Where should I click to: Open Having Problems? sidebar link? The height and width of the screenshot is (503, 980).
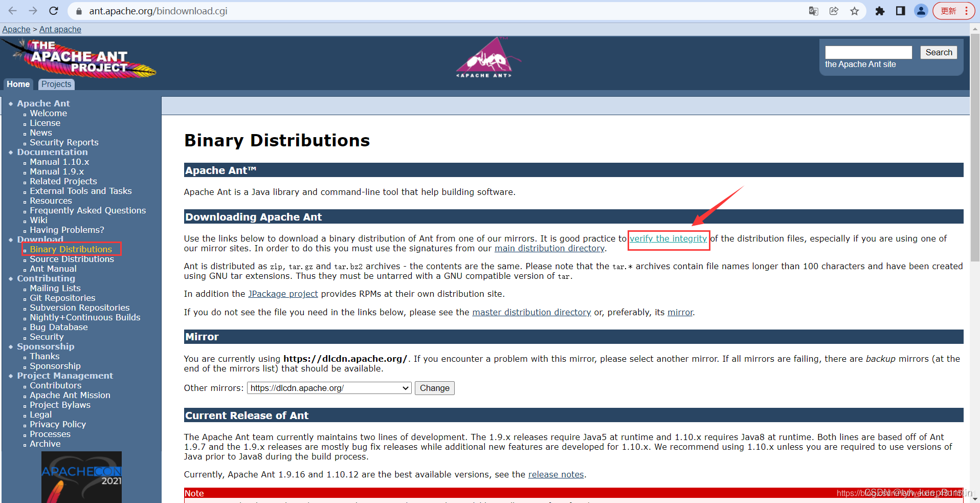(67, 230)
